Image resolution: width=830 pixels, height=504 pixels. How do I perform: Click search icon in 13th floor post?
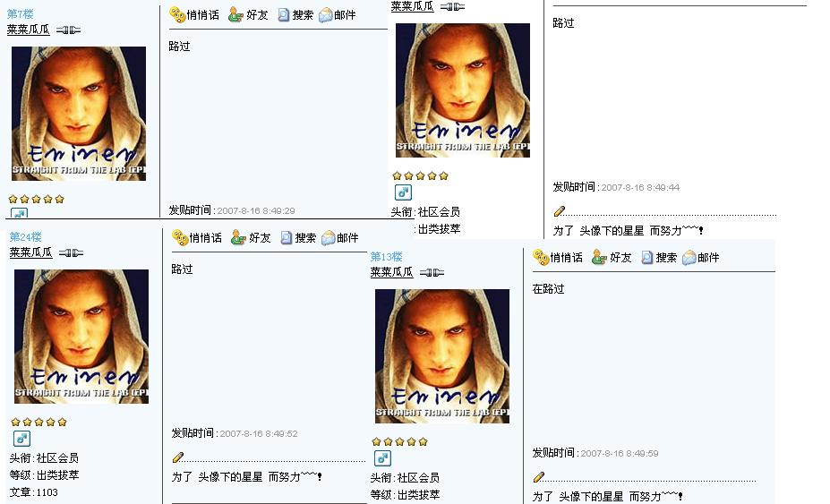click(646, 257)
